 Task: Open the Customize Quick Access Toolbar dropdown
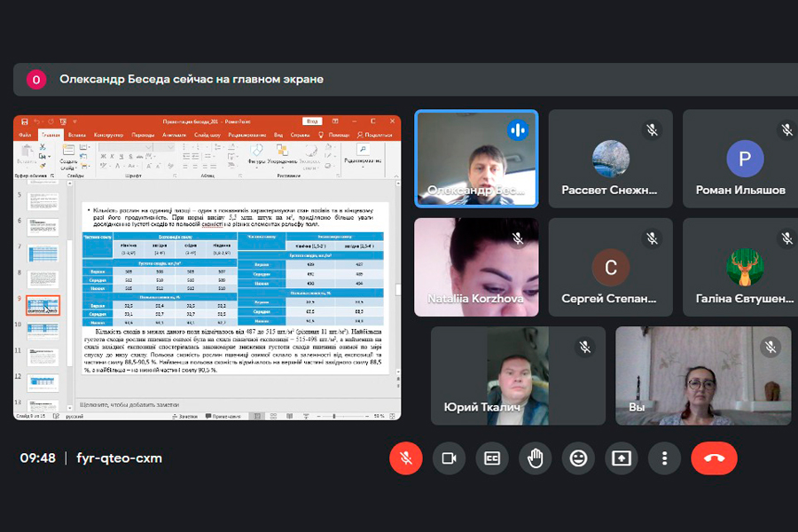(74, 121)
